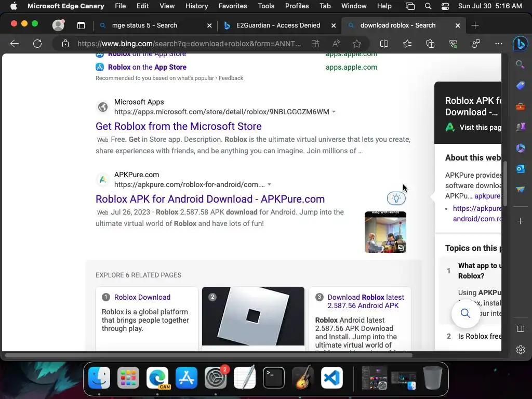Screen dimensions: 532x399
Task: Close the 'mge status 5 - Search' tab
Action: [x=209, y=25]
